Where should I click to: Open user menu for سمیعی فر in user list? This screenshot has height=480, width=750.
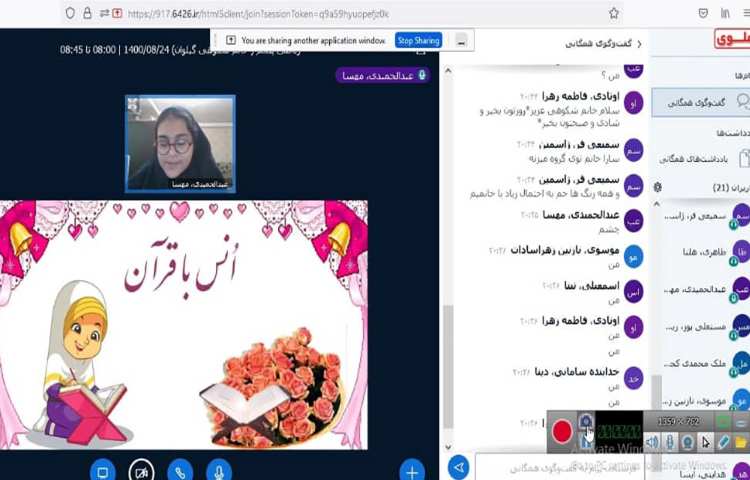[706, 216]
